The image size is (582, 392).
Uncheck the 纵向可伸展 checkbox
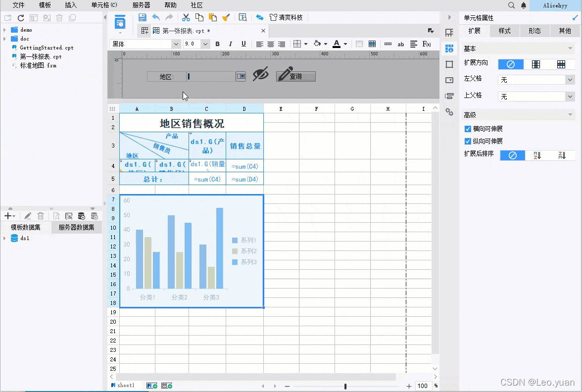click(468, 141)
